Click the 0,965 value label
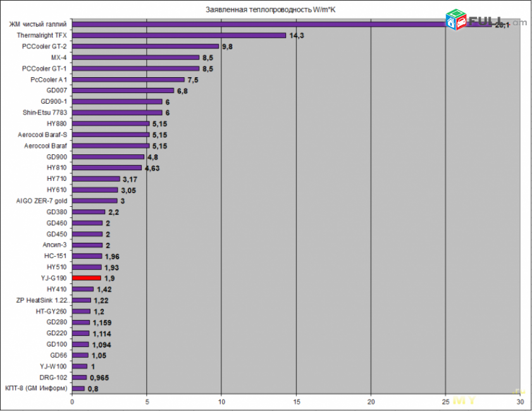The width and height of the screenshot is (532, 411). point(99,377)
